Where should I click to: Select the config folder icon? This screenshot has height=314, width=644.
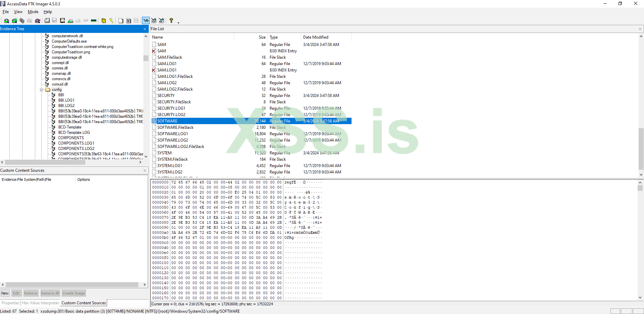click(x=48, y=90)
